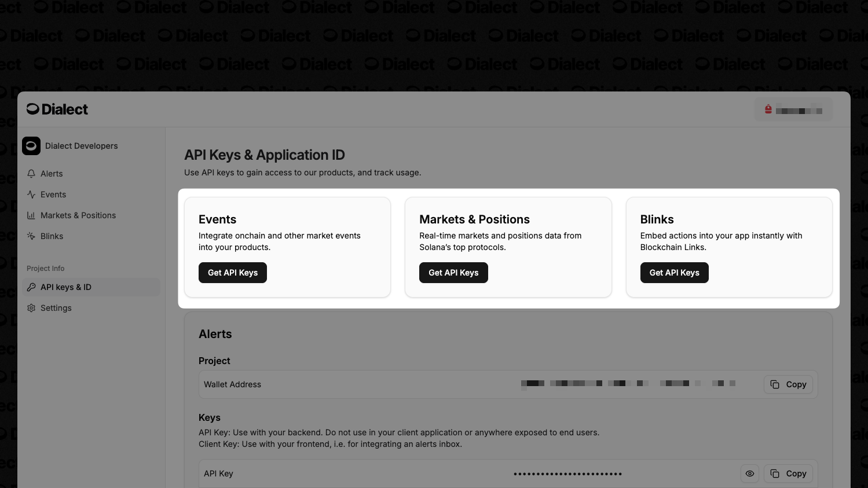The height and width of the screenshot is (488, 868).
Task: Open Markets & Positions sidebar item
Action: point(91,215)
